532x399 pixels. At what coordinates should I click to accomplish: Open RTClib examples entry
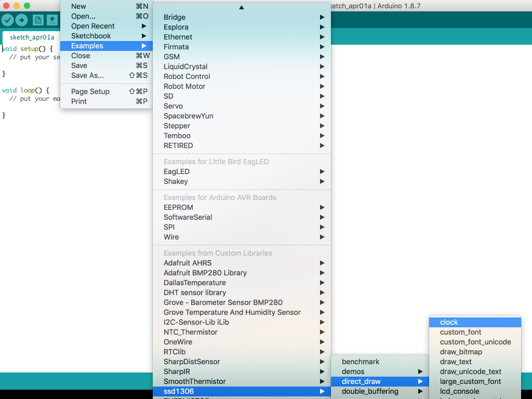242,352
